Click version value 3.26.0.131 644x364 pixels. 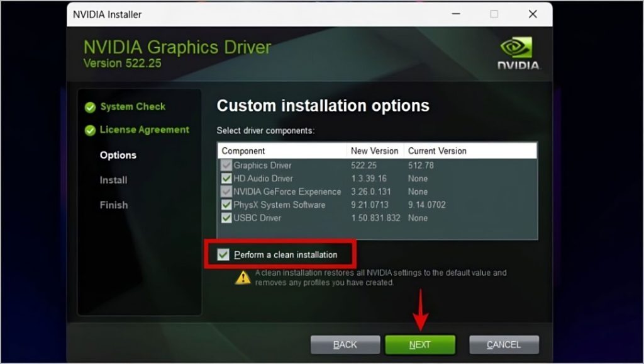(x=371, y=191)
